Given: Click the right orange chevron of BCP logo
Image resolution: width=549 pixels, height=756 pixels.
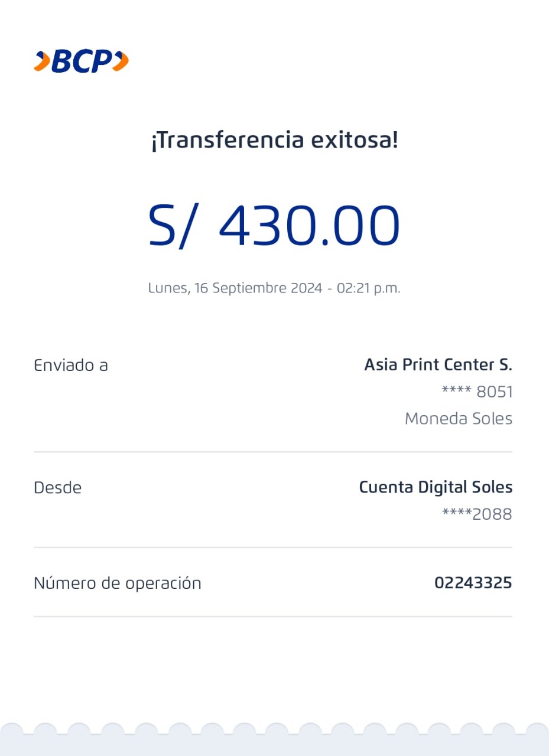Looking at the screenshot, I should click(x=121, y=61).
